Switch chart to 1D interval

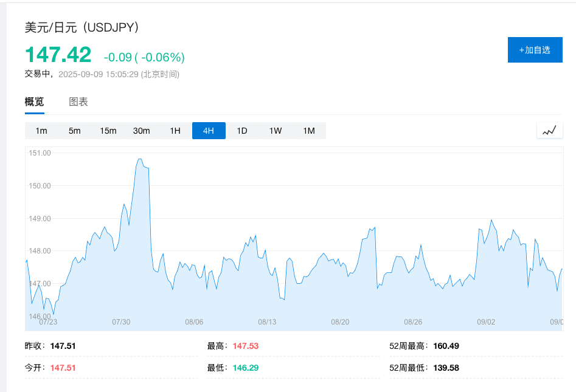(242, 131)
